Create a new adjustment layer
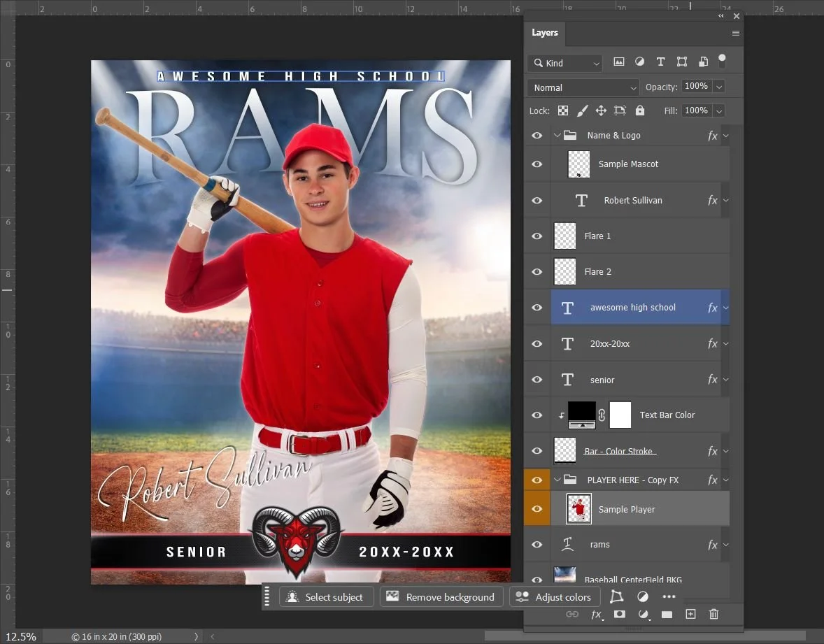The image size is (824, 644). (x=642, y=614)
